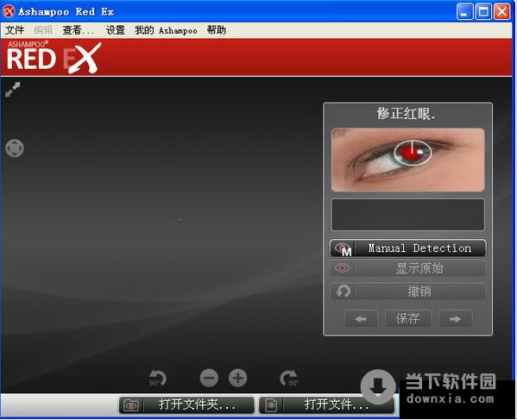Rotate image counterclockwise 90 degrees
Screen dimensions: 517x420
click(x=158, y=378)
